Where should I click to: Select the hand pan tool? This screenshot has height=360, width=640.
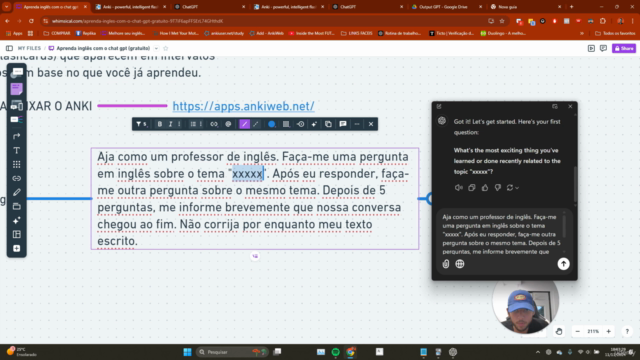559,331
